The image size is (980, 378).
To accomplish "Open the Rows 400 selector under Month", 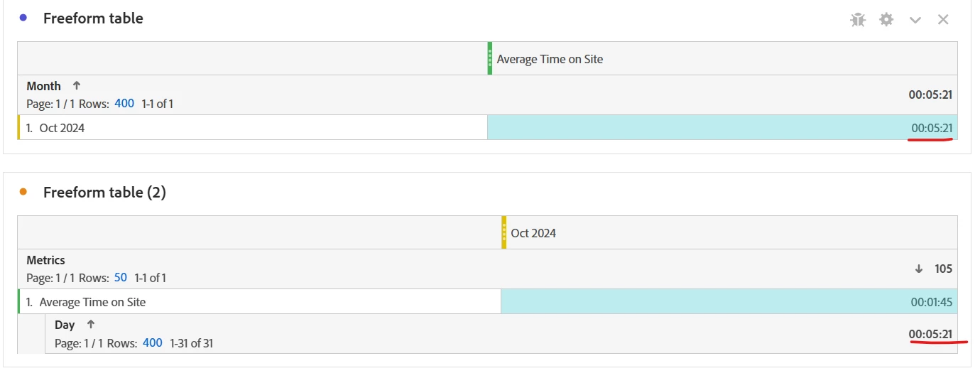I will (124, 104).
